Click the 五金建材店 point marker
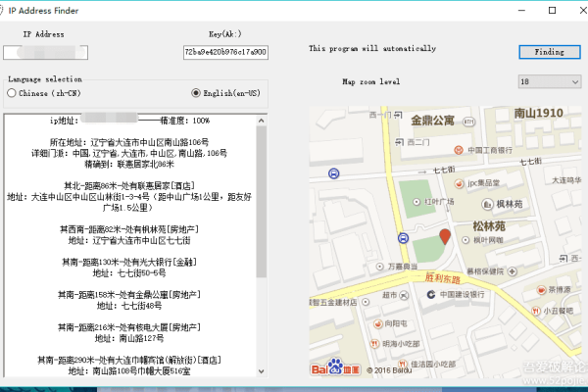This screenshot has width=588, height=392. coord(366,302)
